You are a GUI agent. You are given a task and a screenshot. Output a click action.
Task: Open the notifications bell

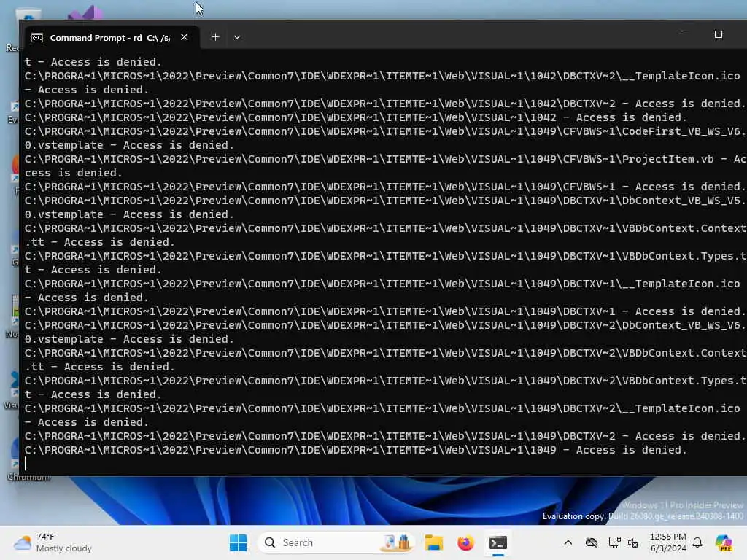click(x=697, y=542)
